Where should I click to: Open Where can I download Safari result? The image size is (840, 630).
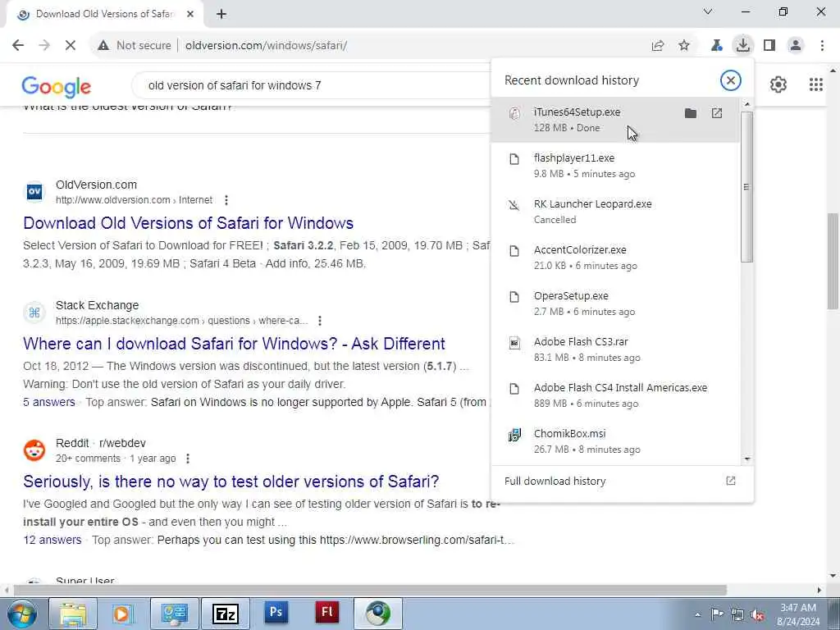(234, 344)
